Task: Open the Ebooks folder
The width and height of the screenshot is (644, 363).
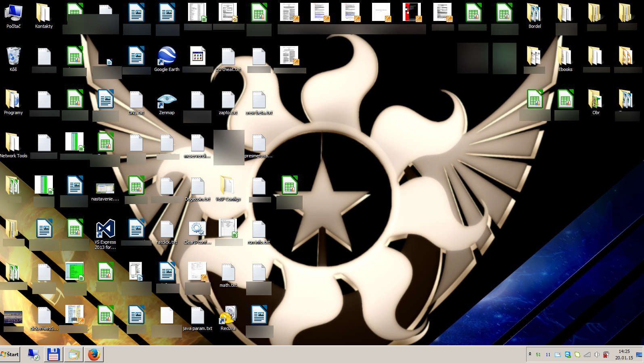Action: pos(565,59)
